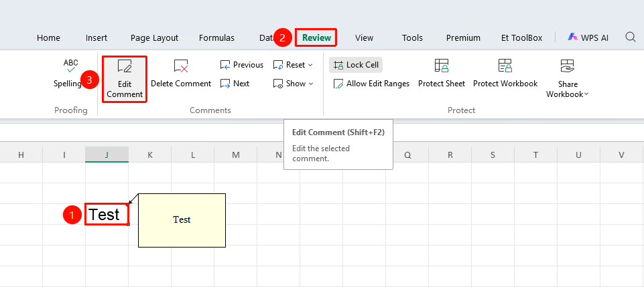
Task: Click inside the yellow Test comment box
Action: (182, 220)
